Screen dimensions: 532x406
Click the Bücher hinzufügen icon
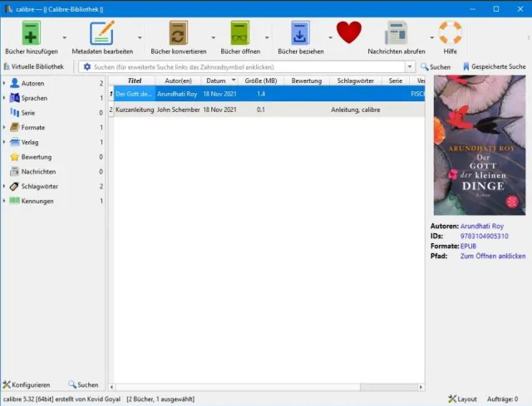tap(30, 33)
